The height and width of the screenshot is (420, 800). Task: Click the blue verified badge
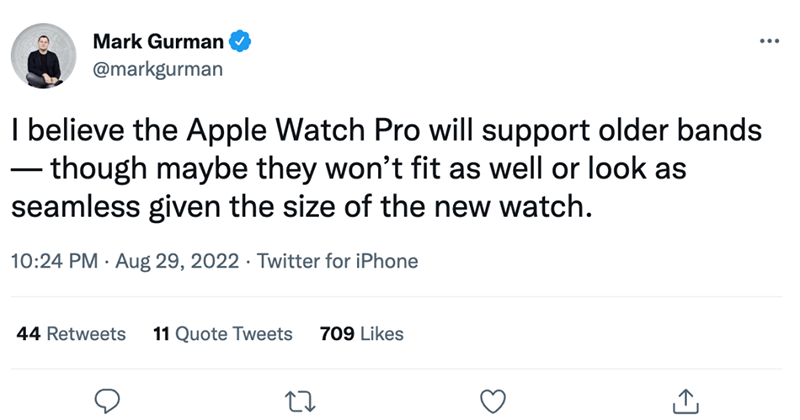(x=240, y=42)
